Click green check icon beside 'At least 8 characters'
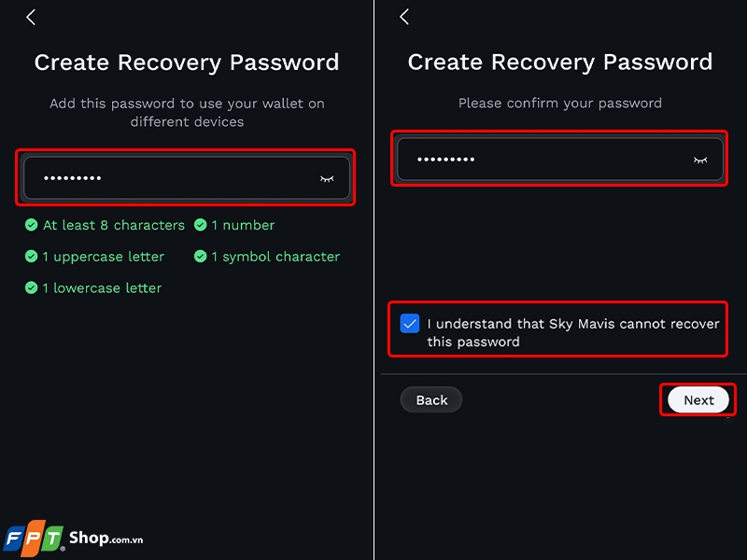Screen dimensions: 747x560 (32, 225)
